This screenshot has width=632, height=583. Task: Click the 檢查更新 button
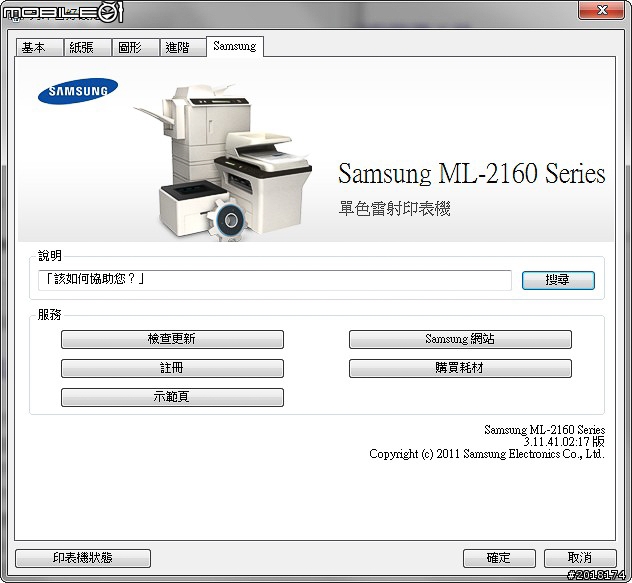172,339
